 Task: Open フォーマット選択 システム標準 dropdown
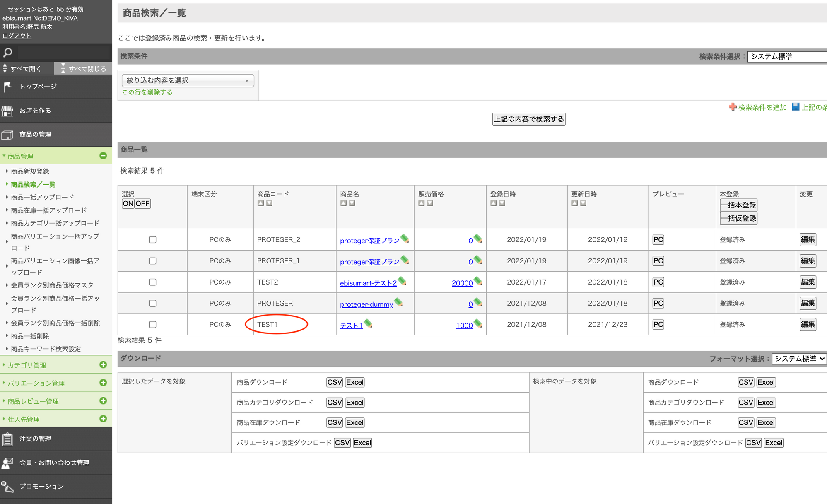(x=799, y=359)
